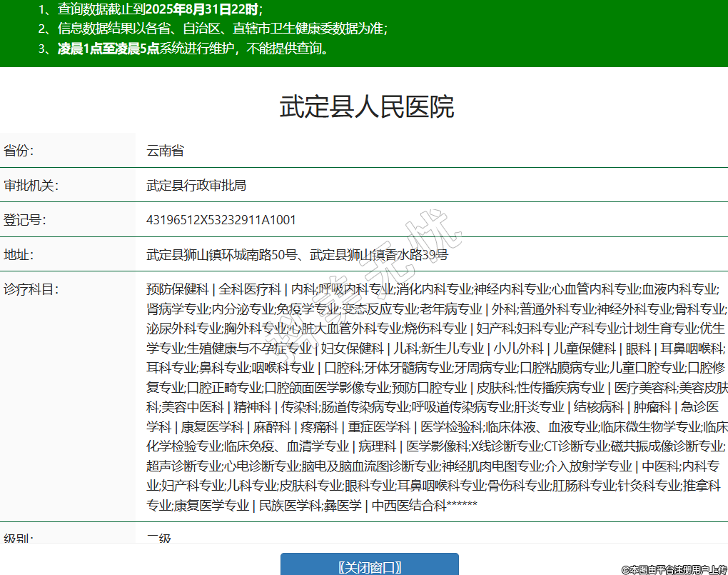Select the 登记号 field label
Viewport: 728px width, 575px height.
click(x=25, y=219)
